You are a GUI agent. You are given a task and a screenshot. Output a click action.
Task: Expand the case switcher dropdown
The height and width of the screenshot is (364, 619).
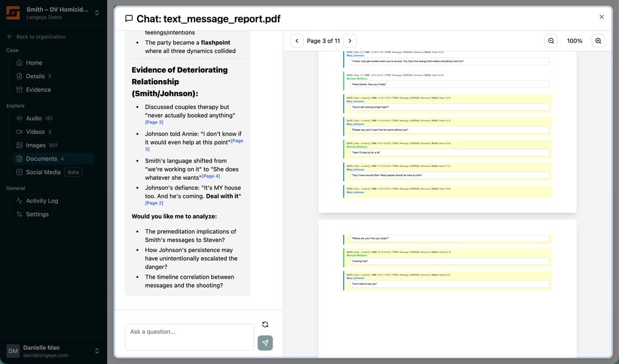pos(97,13)
